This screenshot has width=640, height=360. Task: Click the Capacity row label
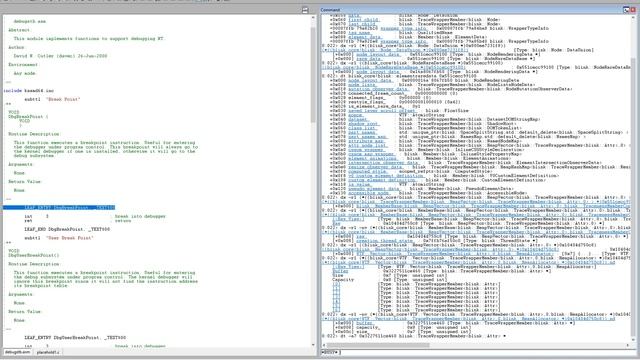(343, 280)
